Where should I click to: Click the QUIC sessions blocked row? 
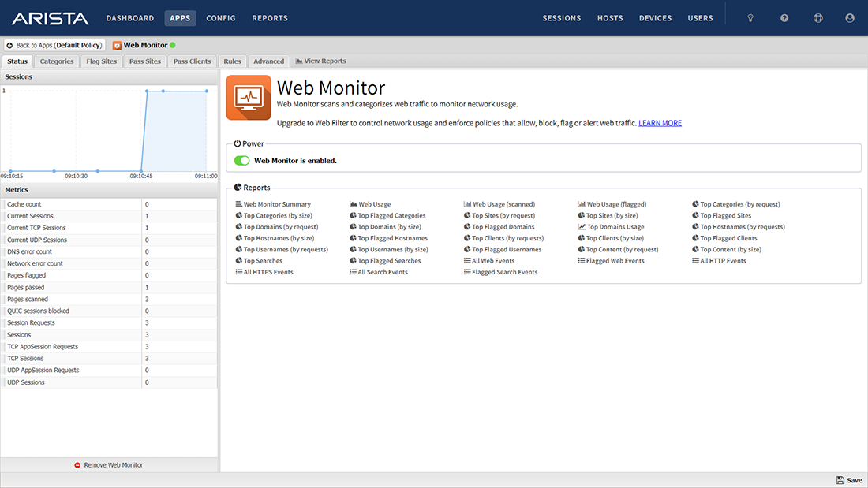tap(109, 311)
